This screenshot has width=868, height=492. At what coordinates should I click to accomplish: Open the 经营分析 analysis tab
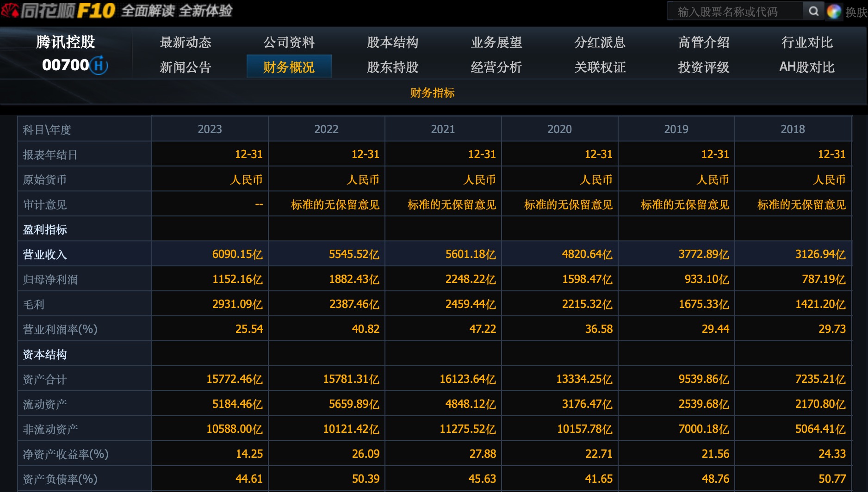496,68
